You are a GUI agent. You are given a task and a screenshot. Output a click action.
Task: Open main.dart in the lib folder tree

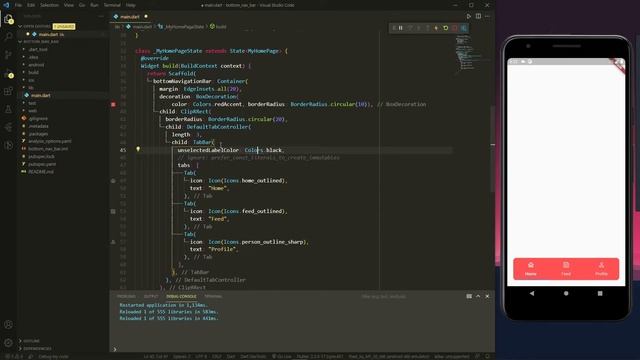tap(41, 96)
